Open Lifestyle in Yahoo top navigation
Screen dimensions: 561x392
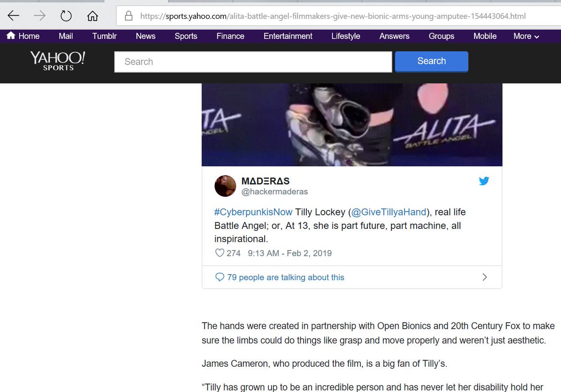pyautogui.click(x=346, y=36)
